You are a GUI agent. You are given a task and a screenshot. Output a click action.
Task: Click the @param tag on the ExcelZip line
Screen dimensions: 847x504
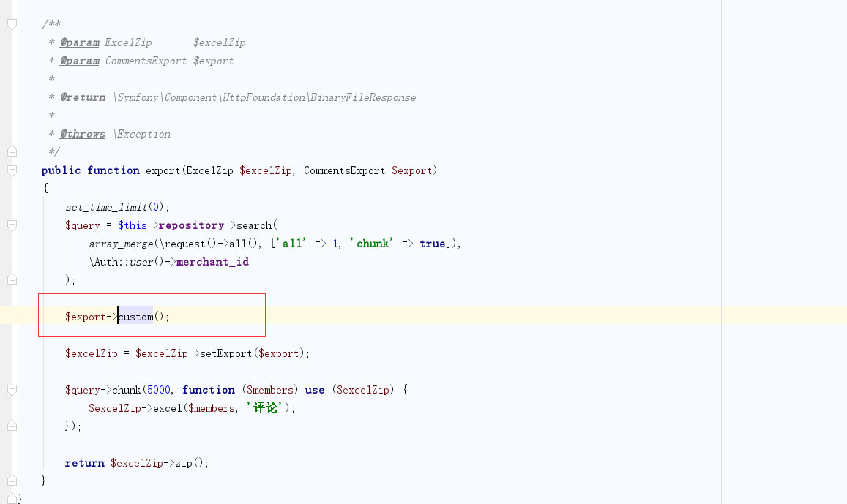pos(79,42)
